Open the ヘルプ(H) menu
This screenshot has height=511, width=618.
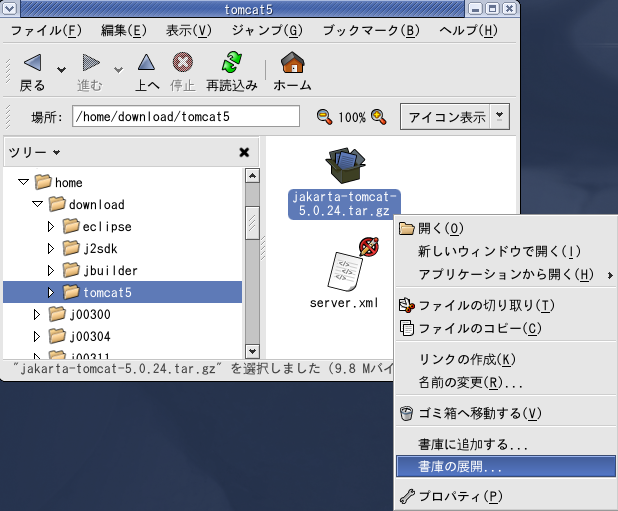click(468, 31)
